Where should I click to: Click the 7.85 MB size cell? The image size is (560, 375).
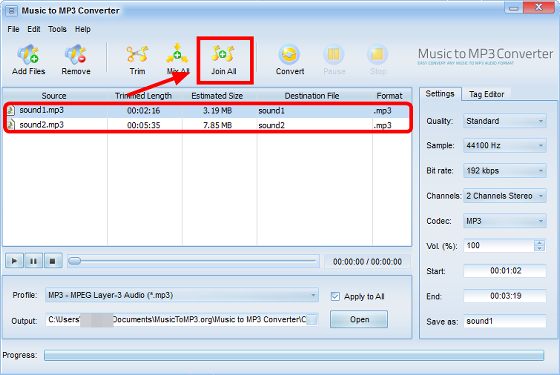218,125
